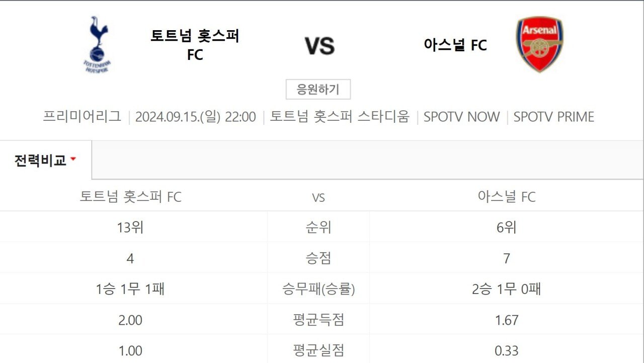Select SPOTV NOW broadcast link

pyautogui.click(x=461, y=117)
